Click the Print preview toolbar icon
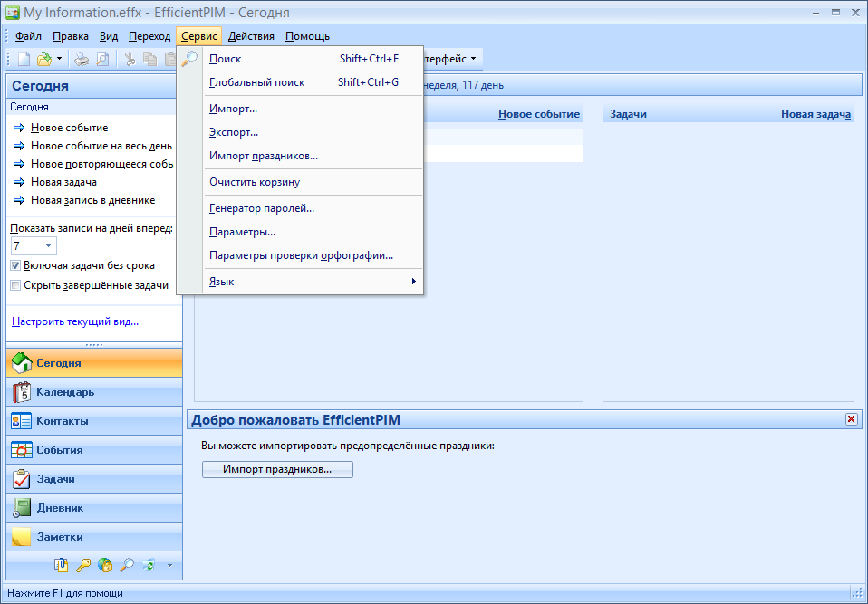 102,59
